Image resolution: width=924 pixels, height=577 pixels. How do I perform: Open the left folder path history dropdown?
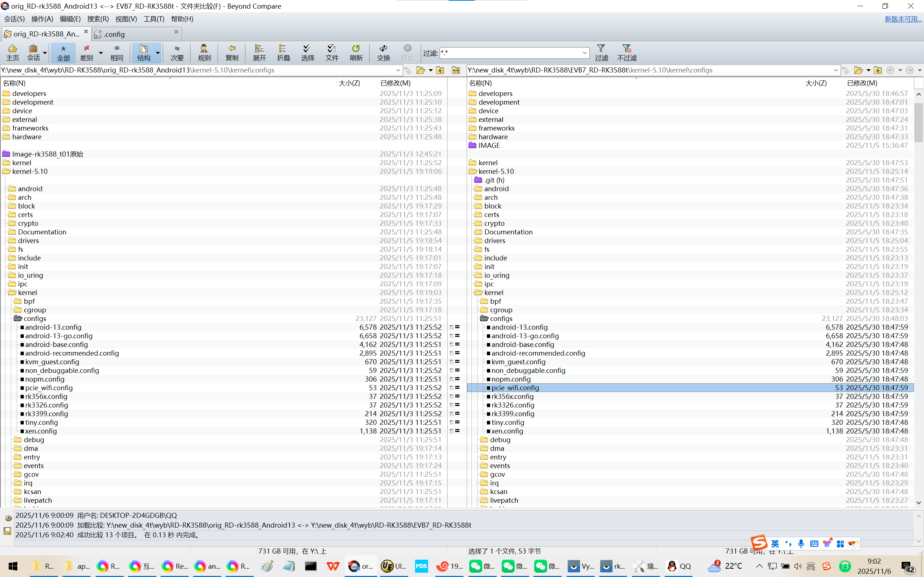click(398, 70)
